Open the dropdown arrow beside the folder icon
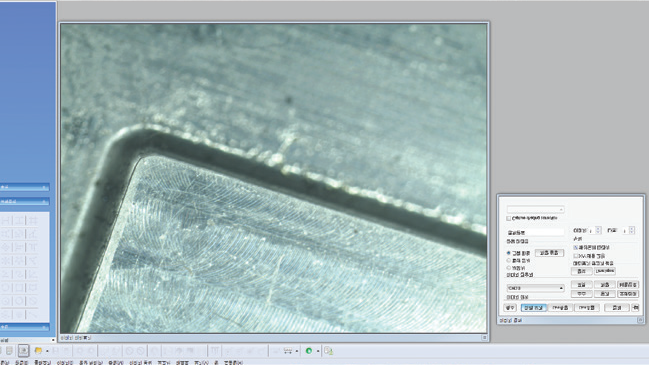Viewport: 649px width, 365px height. click(x=47, y=351)
